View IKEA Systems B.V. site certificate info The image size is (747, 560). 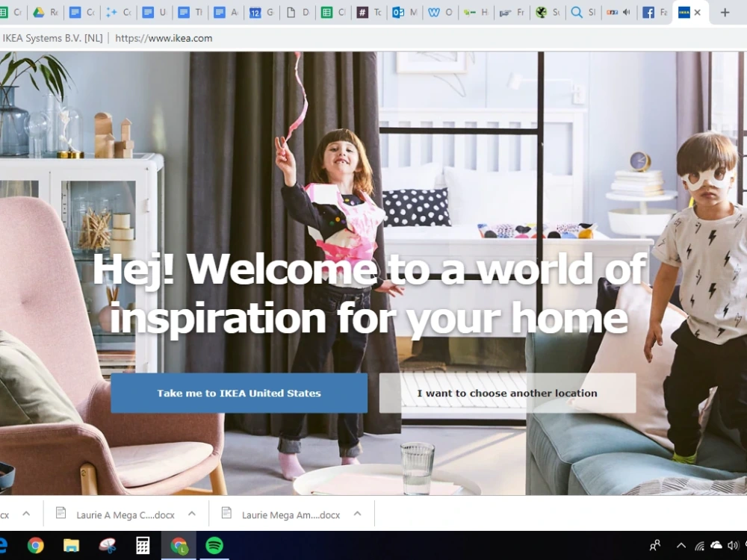point(52,38)
